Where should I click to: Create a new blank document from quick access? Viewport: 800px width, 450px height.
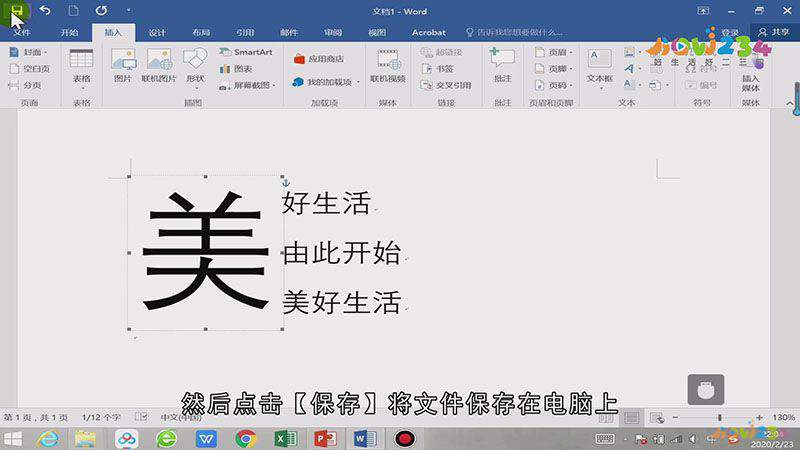[73, 10]
